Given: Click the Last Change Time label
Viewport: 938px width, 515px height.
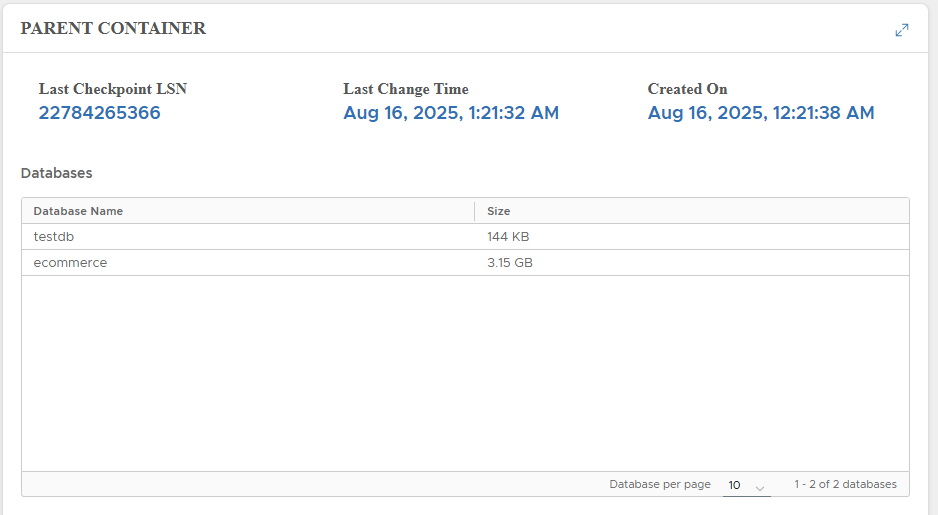Looking at the screenshot, I should tap(406, 89).
